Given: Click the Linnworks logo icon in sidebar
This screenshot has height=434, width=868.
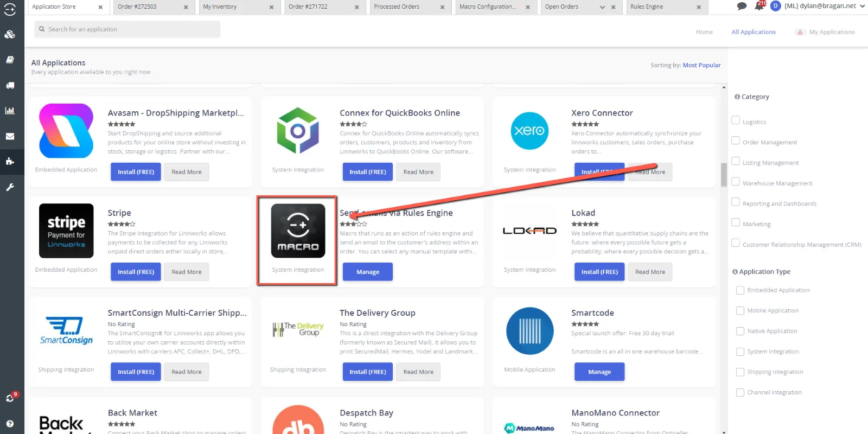Looking at the screenshot, I should pos(10,9).
